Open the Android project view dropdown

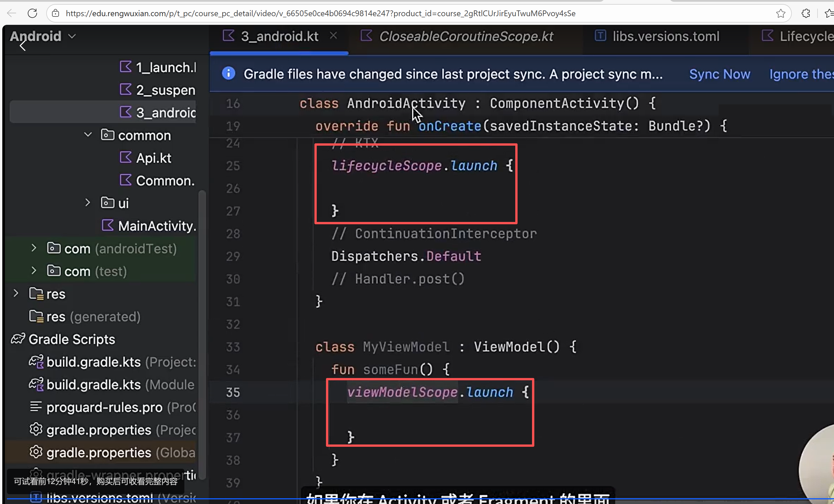(43, 36)
